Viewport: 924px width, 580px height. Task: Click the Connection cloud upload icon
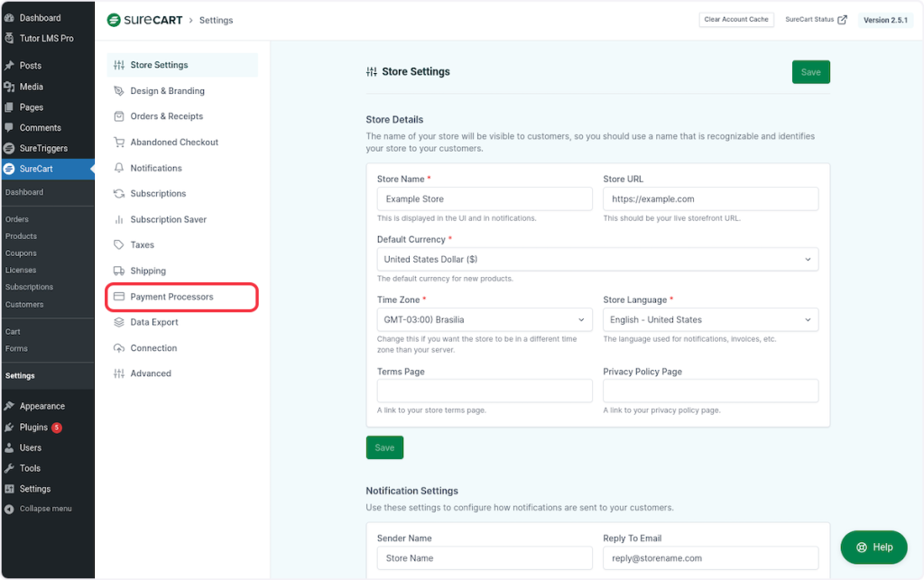[119, 348]
